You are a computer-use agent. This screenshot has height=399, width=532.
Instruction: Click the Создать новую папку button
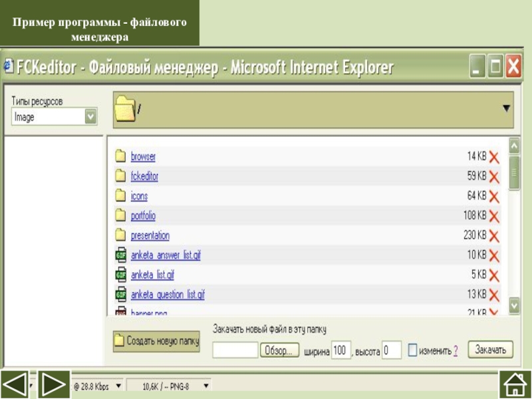coord(156,341)
